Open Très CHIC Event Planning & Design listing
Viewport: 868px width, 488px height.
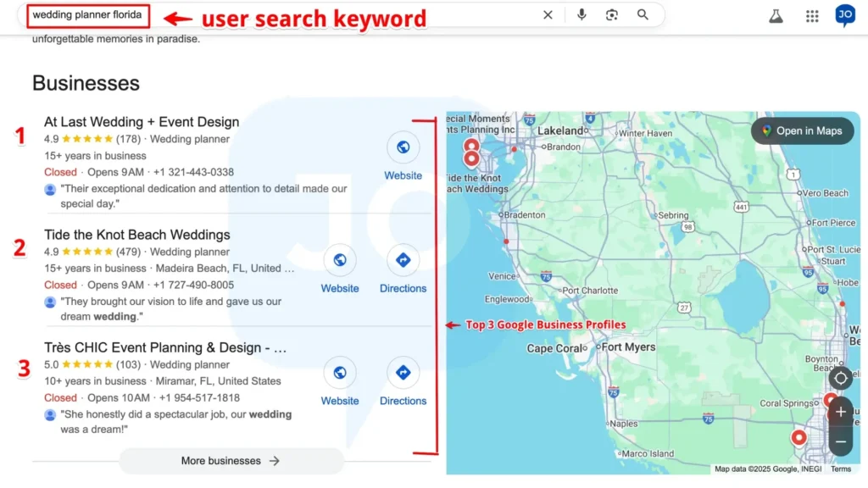[x=165, y=347]
